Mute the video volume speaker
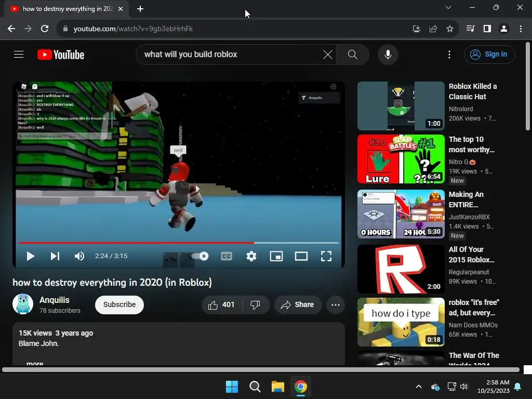This screenshot has height=399, width=532. coord(79,256)
